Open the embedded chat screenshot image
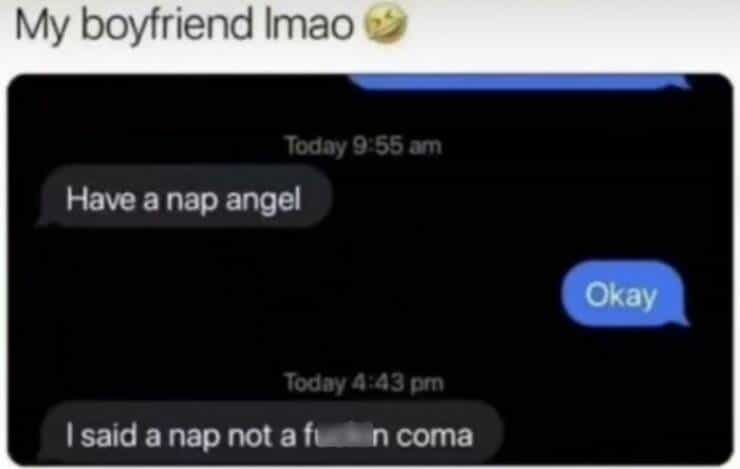740x469 pixels. (370, 270)
